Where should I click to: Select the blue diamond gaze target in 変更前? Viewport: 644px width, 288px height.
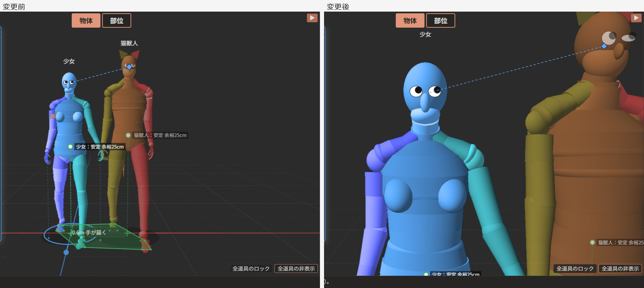[x=129, y=67]
